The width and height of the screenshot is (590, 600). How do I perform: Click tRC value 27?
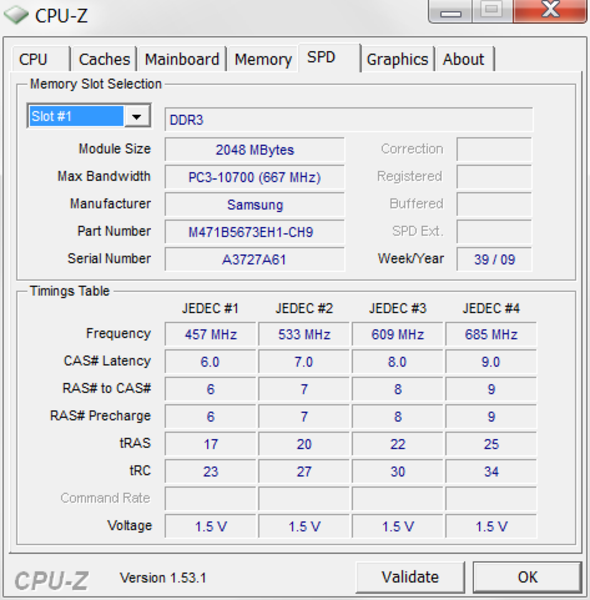tap(304, 472)
